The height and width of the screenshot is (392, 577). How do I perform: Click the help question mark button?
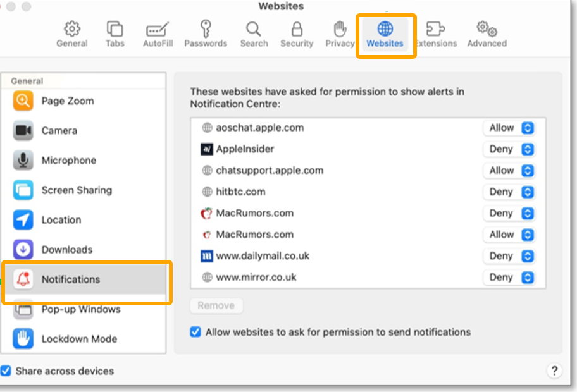pos(554,371)
